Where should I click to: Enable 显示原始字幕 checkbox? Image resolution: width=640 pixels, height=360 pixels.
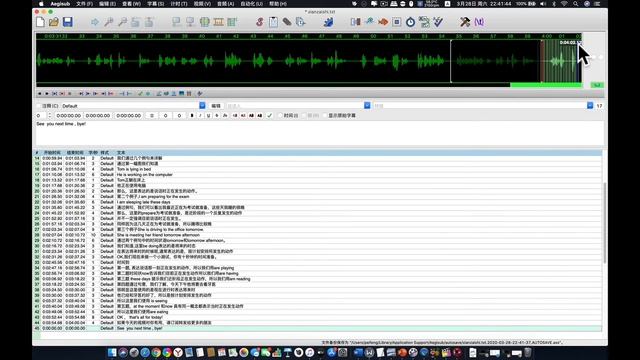point(325,116)
